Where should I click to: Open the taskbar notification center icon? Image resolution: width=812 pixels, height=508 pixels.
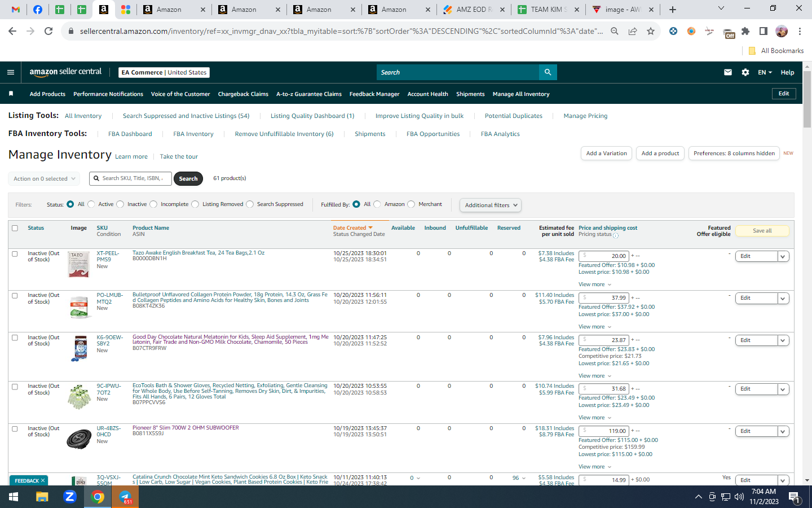click(x=794, y=497)
